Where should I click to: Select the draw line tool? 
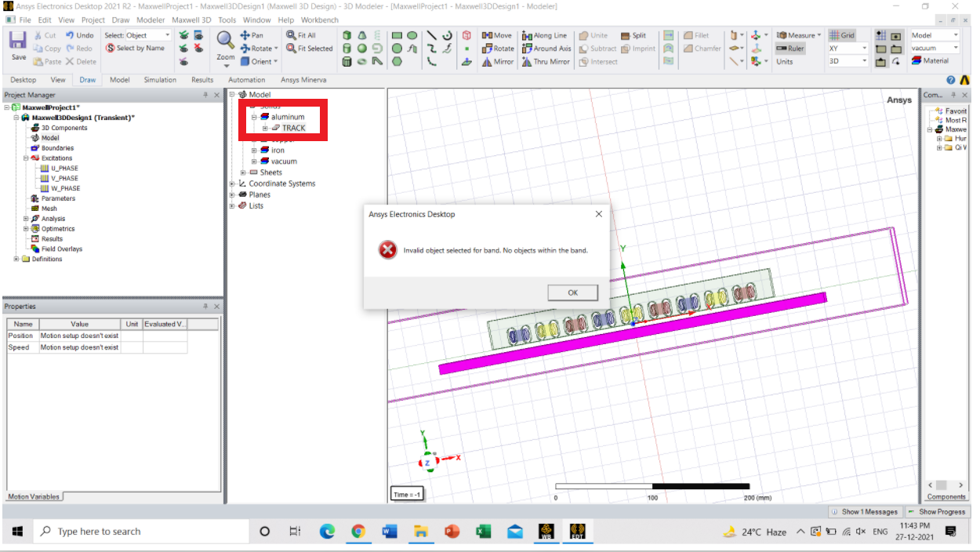click(432, 35)
